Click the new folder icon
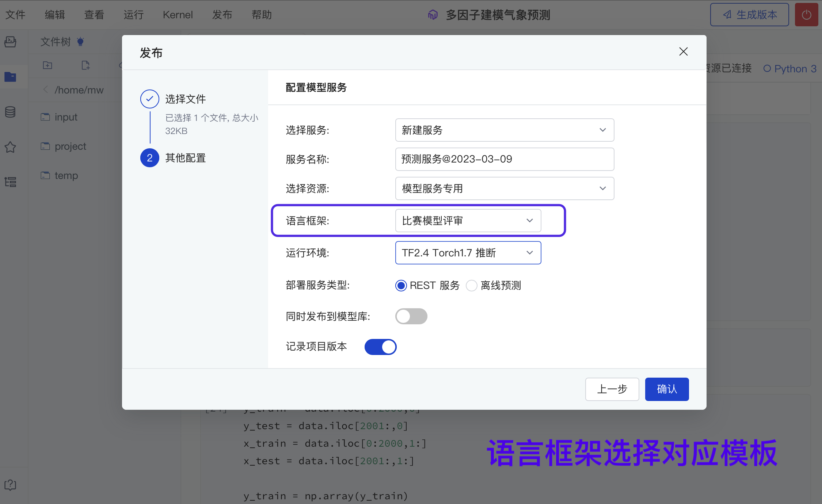This screenshot has width=822, height=504. click(47, 65)
